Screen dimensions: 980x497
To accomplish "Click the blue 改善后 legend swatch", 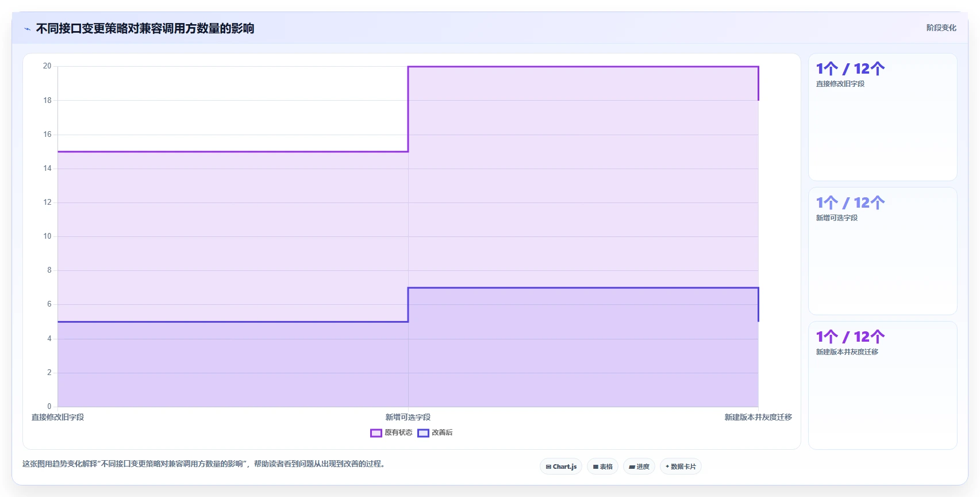I will (423, 433).
